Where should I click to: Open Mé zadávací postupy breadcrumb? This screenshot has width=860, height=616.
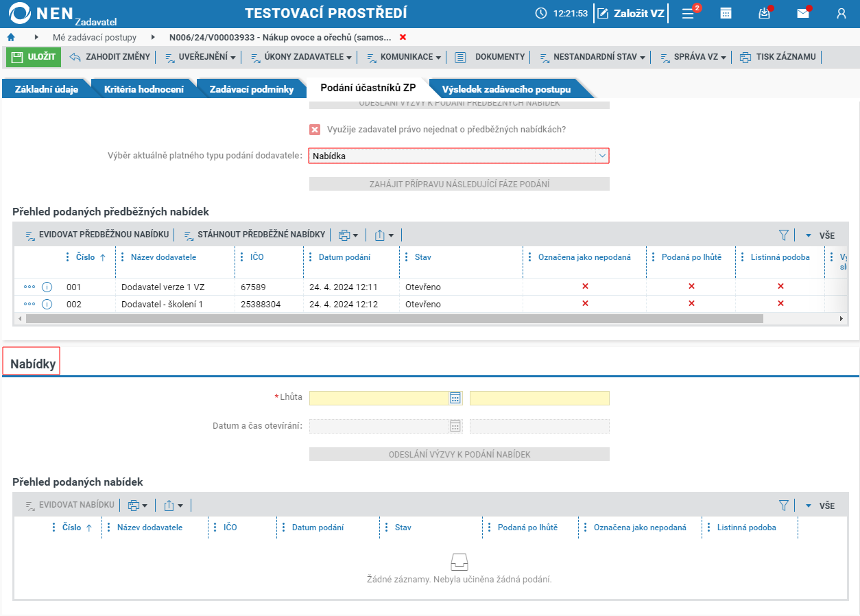point(95,37)
